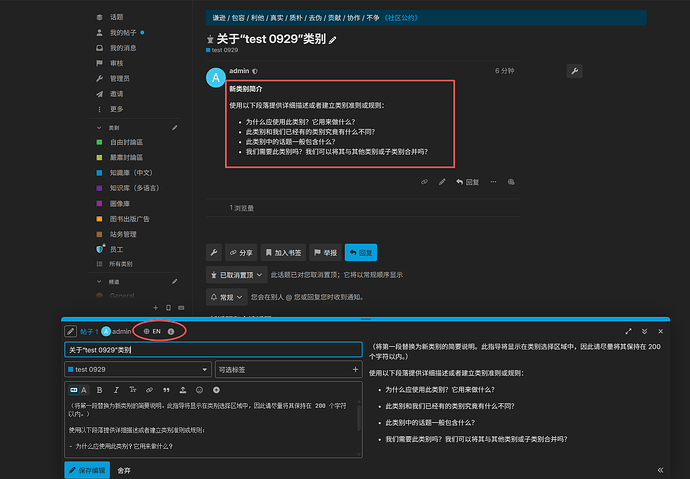This screenshot has width=690, height=479.
Task: Apply italic with the I icon
Action: (116, 390)
